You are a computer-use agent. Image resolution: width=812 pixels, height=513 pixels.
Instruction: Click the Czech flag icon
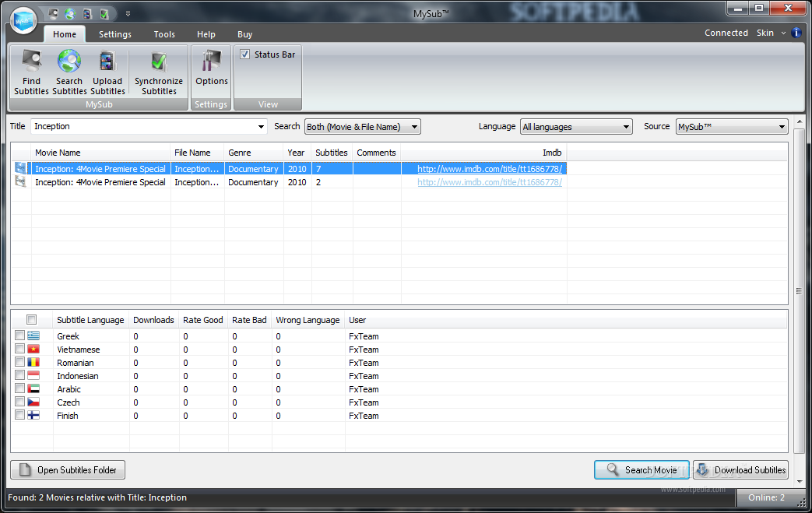[x=33, y=402]
